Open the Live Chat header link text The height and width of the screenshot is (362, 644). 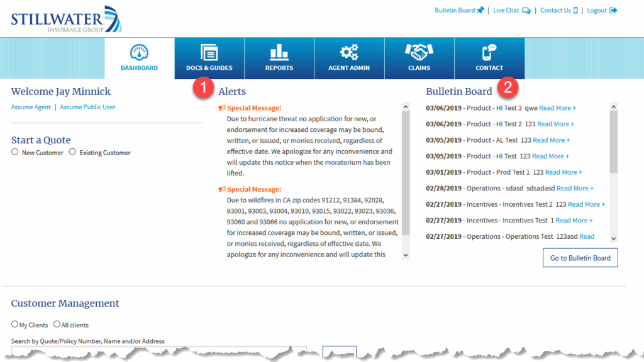[x=506, y=10]
